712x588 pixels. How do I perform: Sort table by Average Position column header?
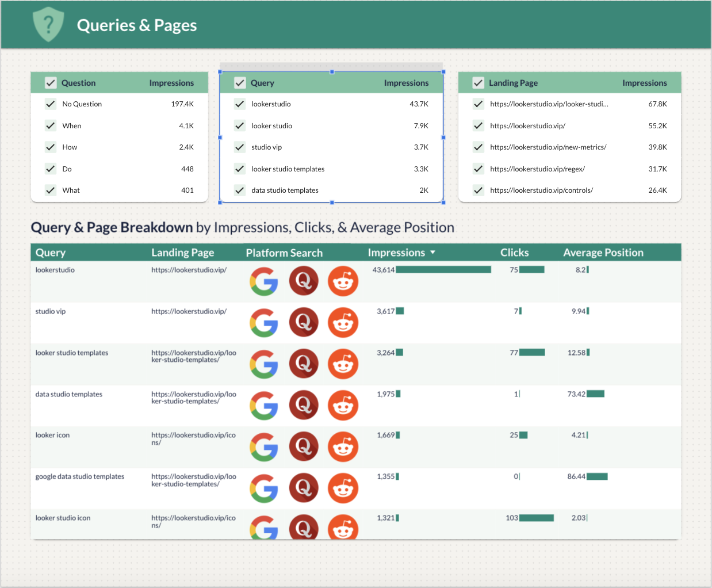[x=603, y=253]
